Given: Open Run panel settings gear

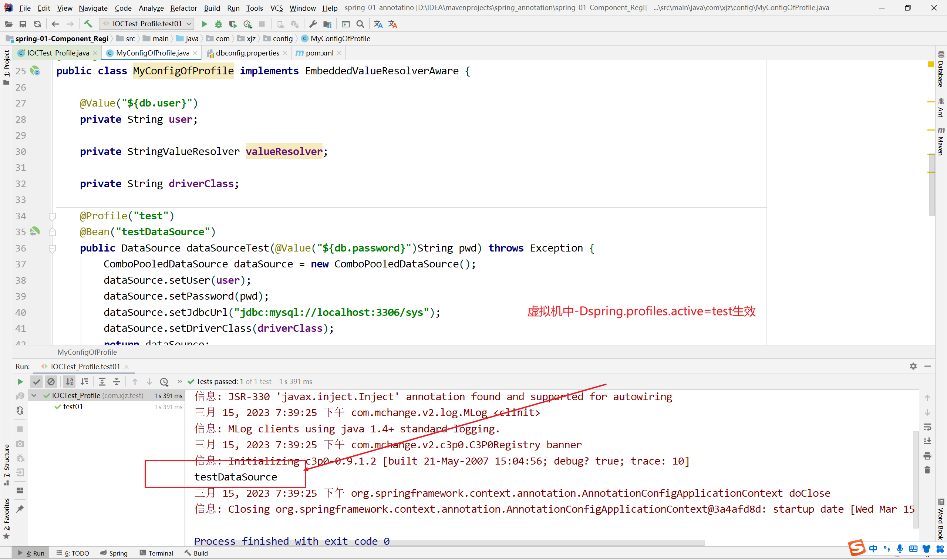Looking at the screenshot, I should pyautogui.click(x=913, y=366).
